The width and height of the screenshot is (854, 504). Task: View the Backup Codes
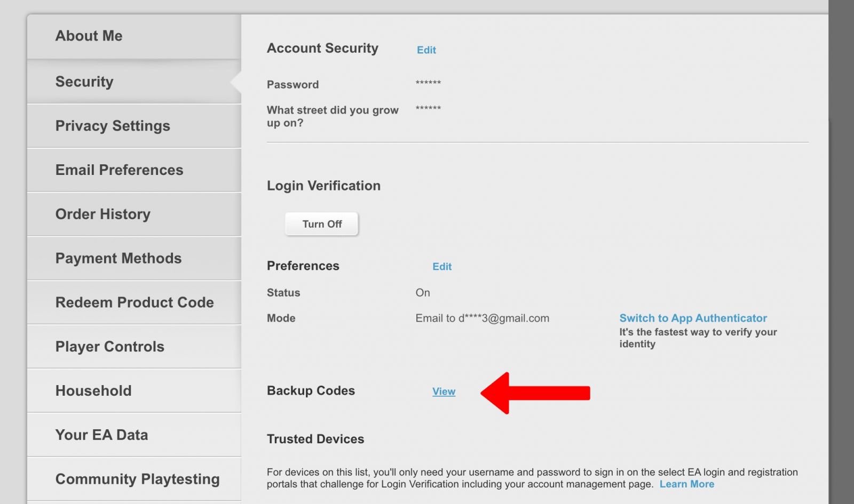(x=444, y=391)
